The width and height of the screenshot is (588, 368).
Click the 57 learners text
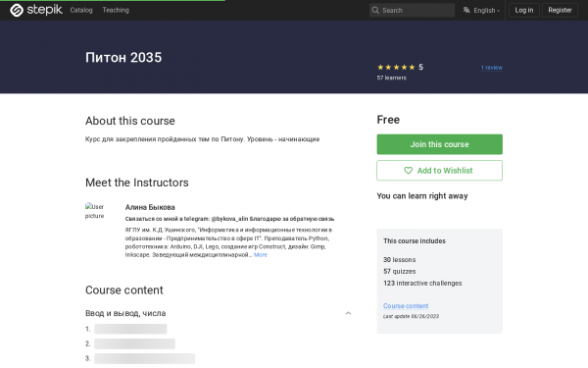click(391, 78)
